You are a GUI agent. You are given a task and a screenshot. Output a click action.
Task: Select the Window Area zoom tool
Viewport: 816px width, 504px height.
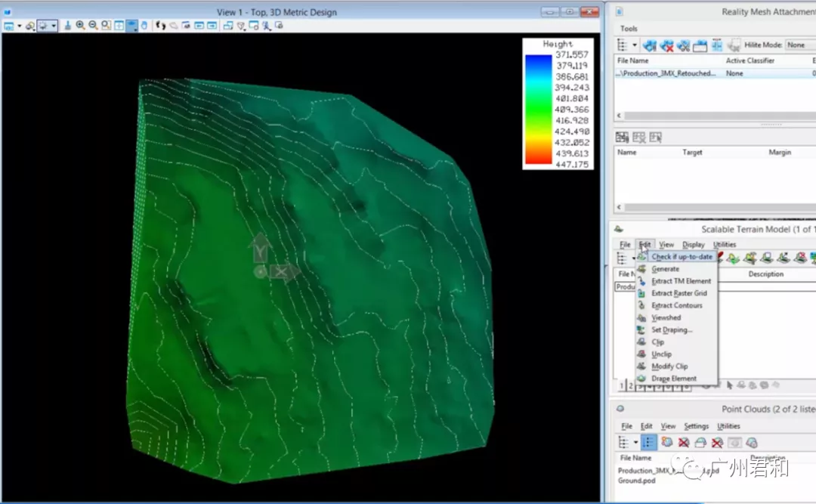click(107, 26)
